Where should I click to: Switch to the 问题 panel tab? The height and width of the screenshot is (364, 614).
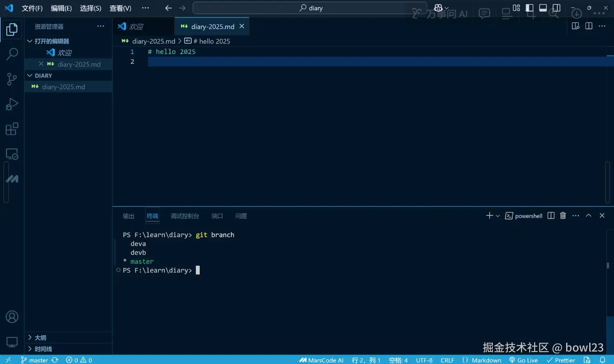pyautogui.click(x=241, y=216)
